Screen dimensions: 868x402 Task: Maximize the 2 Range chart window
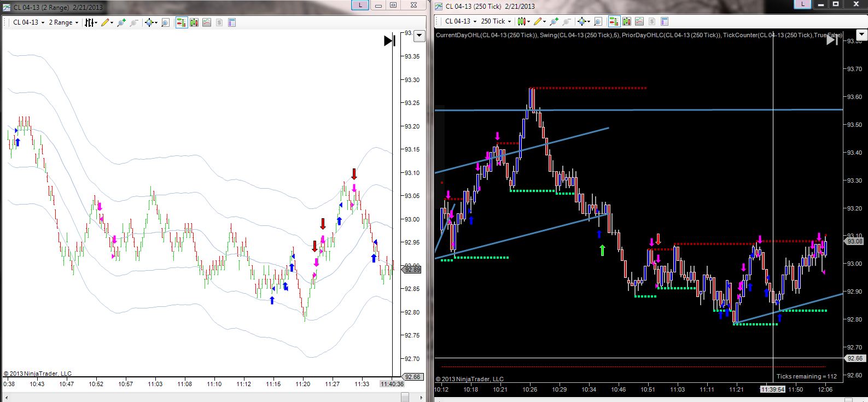pos(393,5)
